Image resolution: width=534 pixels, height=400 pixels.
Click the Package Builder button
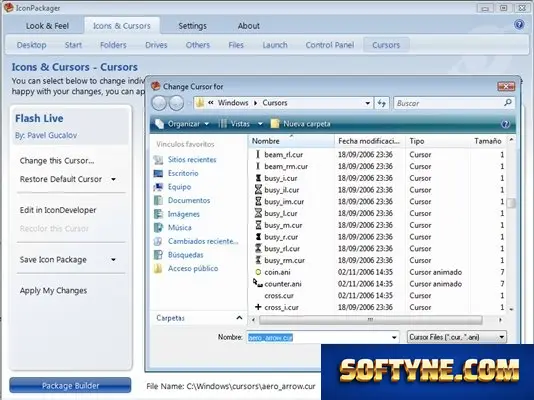pos(70,385)
